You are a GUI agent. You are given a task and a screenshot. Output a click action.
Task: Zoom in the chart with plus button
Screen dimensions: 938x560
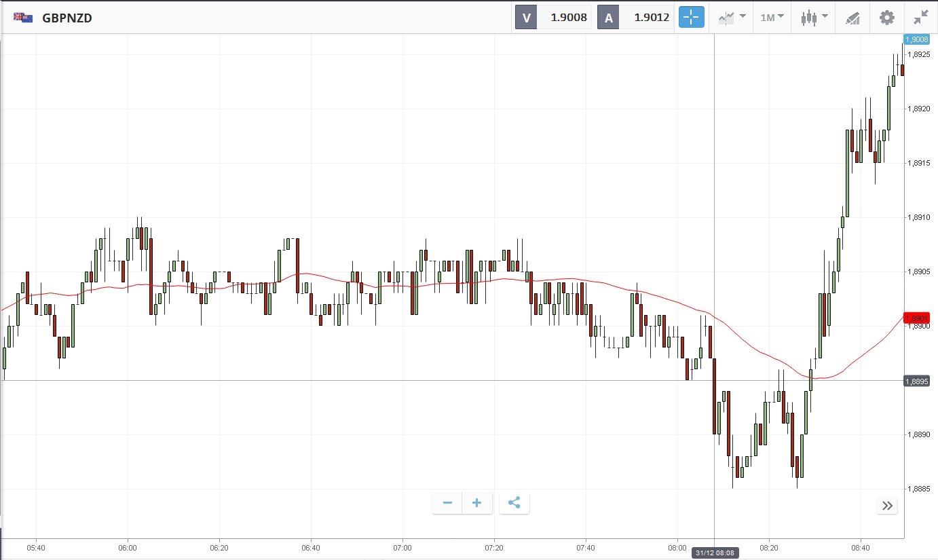(x=477, y=503)
